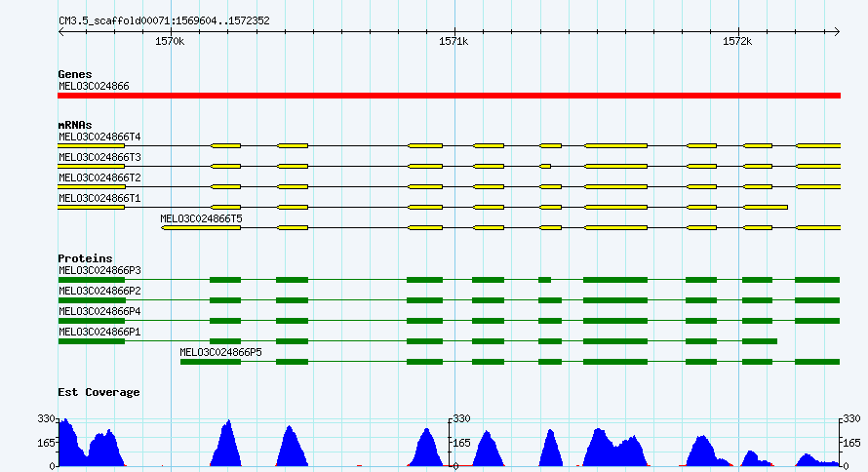Image resolution: width=868 pixels, height=472 pixels.
Task: Open transcript MELO3C024866T1 label
Action: [99, 198]
